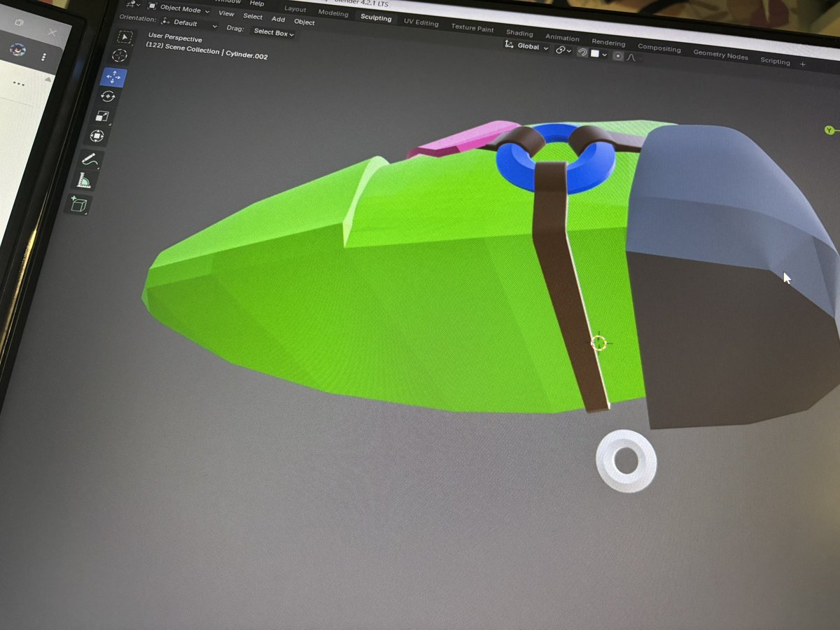Toggle proportional editing

click(618, 56)
